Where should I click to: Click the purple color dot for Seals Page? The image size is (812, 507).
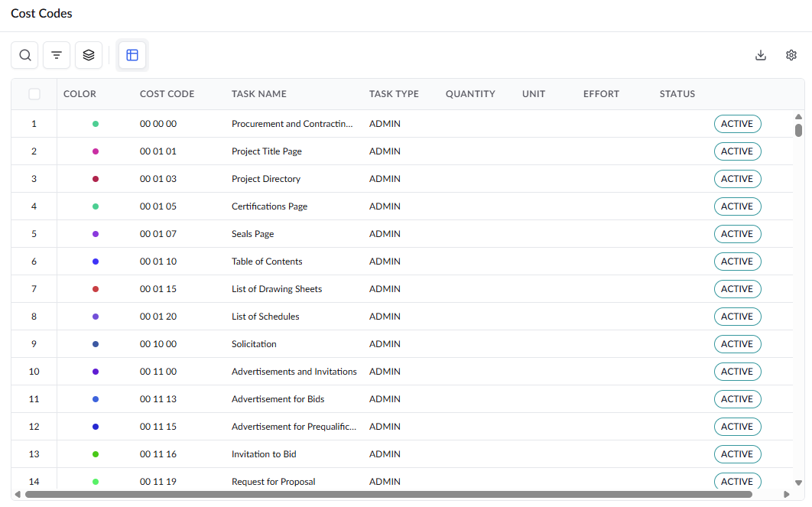(96, 233)
